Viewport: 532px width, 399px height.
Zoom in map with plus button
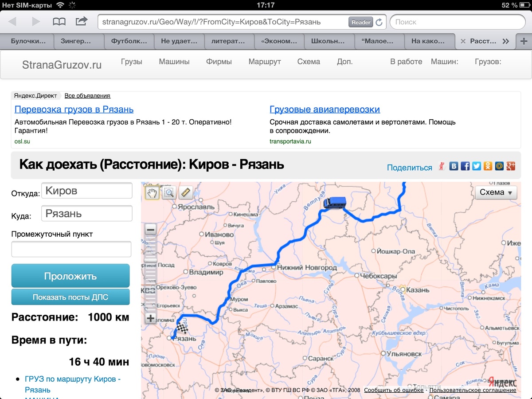(151, 318)
